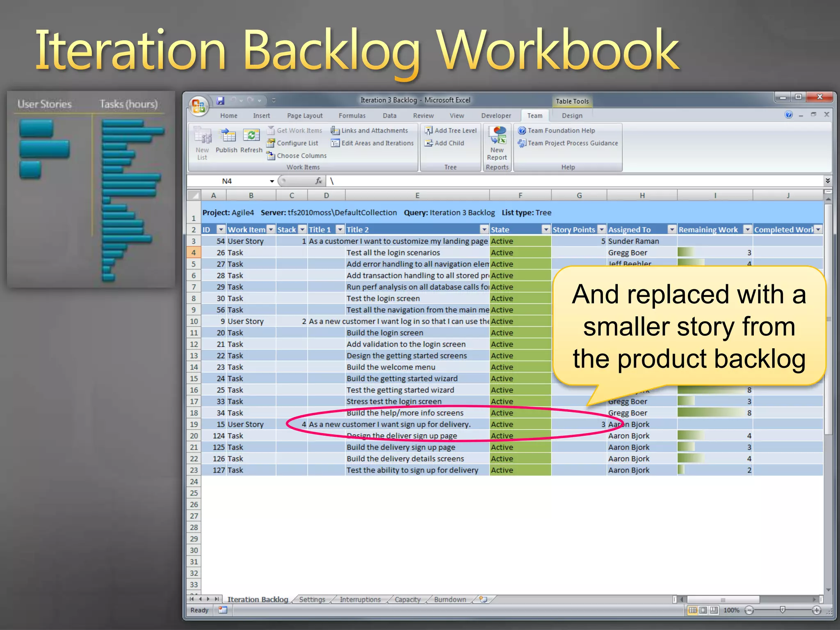Open Configure List
Screen dimensions: 840x630
tap(293, 143)
